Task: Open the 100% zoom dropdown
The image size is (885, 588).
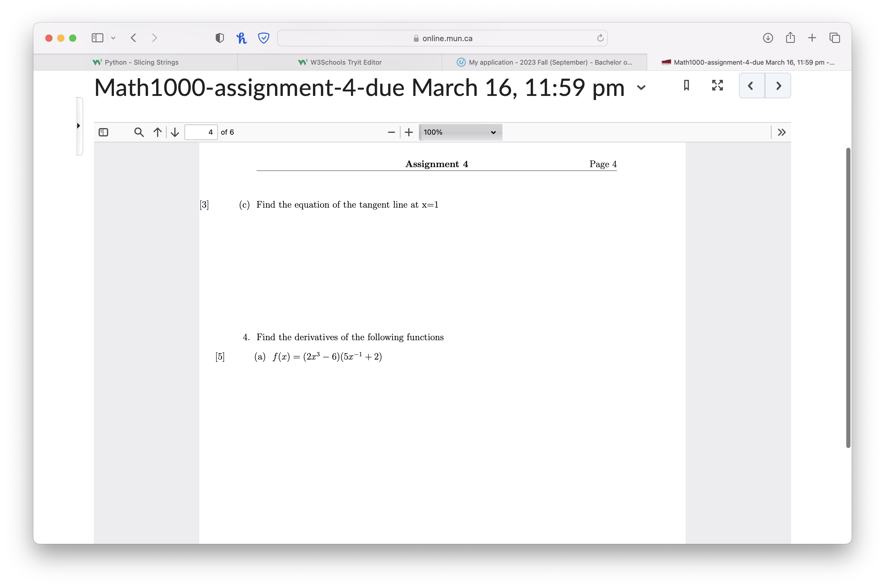Action: coord(460,132)
